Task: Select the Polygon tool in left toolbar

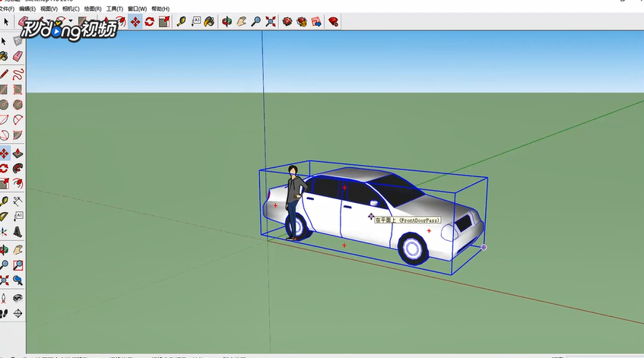Action: click(17, 105)
